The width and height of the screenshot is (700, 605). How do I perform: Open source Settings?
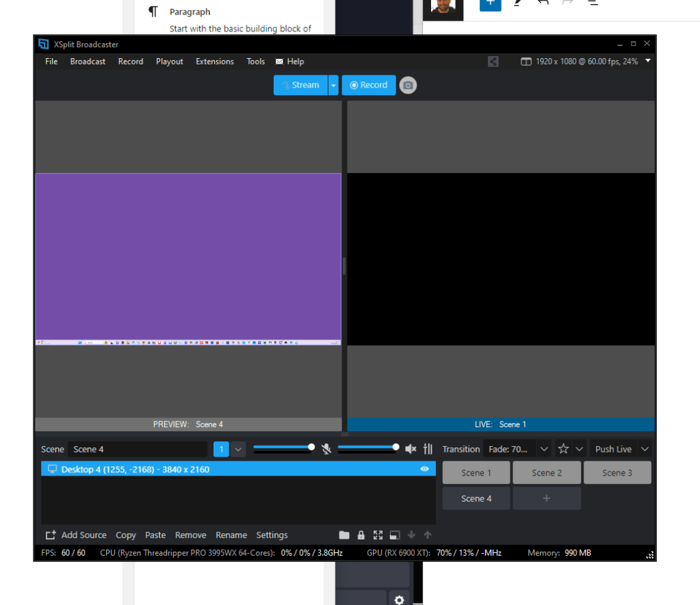(x=272, y=535)
